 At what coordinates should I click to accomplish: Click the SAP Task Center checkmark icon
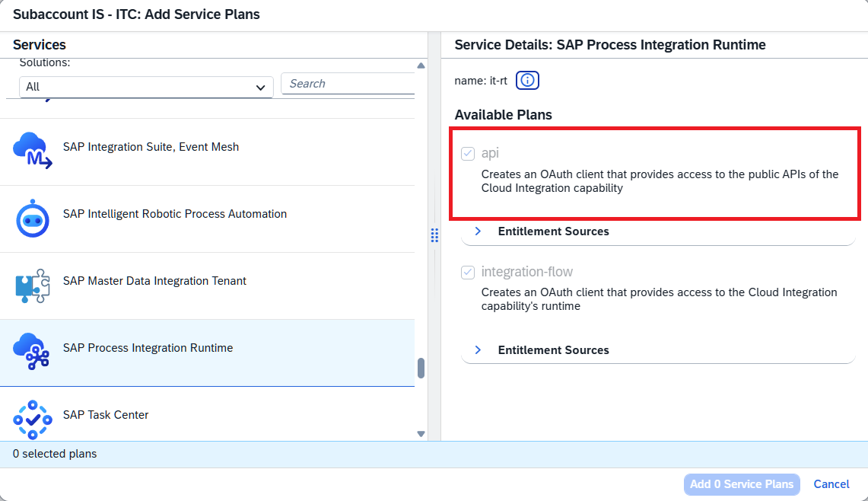point(33,420)
